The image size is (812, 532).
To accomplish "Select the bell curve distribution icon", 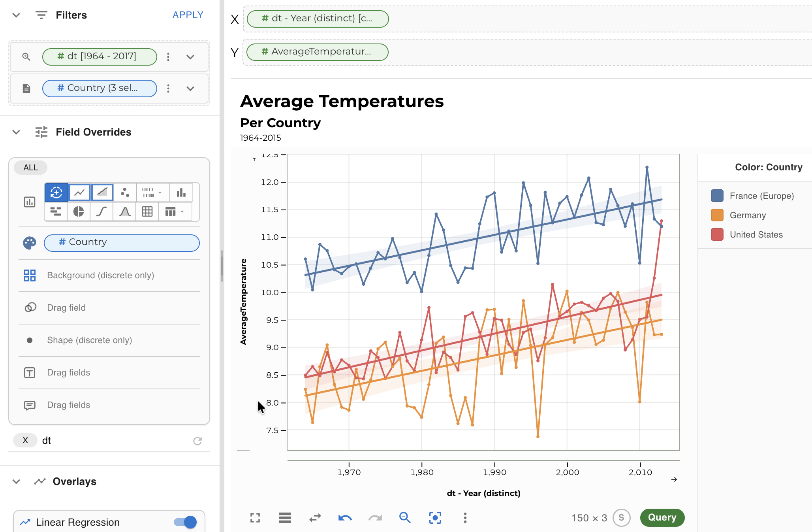I will click(125, 211).
